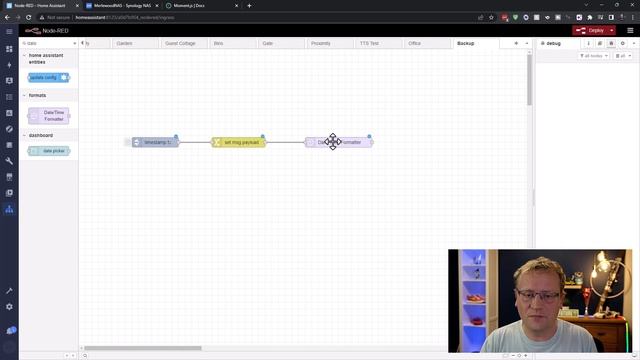The image size is (640, 360).
Task: Trigger the timestamp inject node button
Action: point(127,142)
